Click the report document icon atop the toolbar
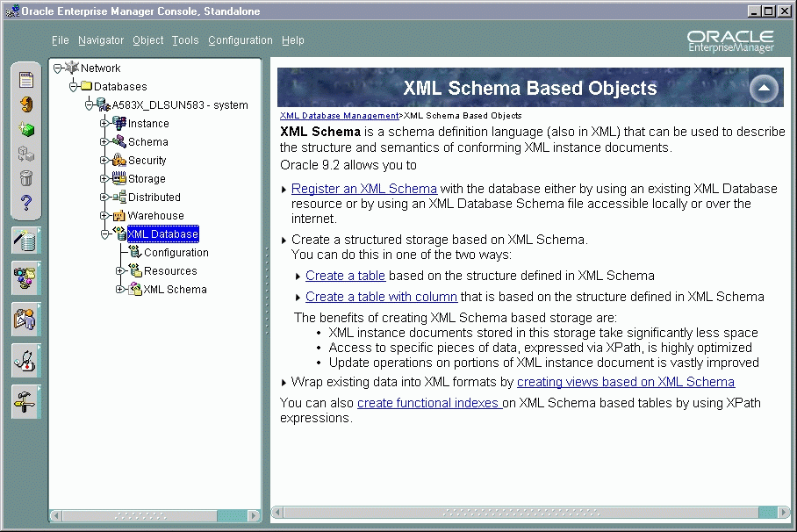The width and height of the screenshot is (797, 532). (25, 79)
